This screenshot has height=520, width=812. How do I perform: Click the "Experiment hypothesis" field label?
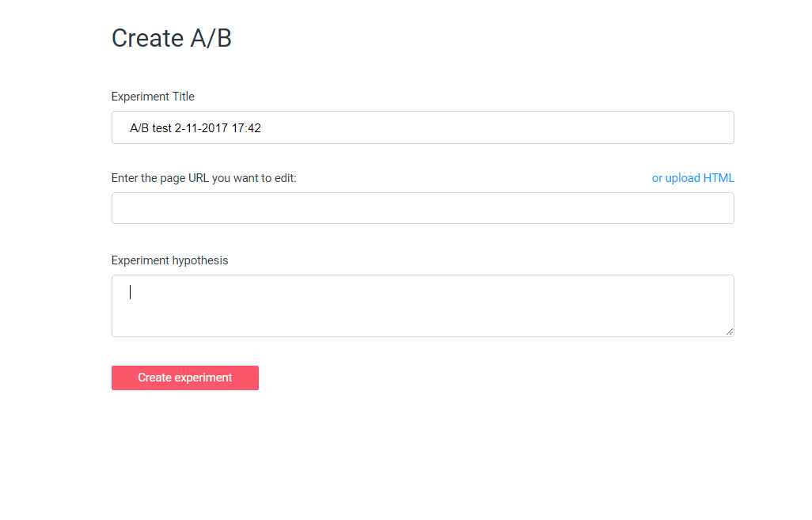pyautogui.click(x=169, y=260)
